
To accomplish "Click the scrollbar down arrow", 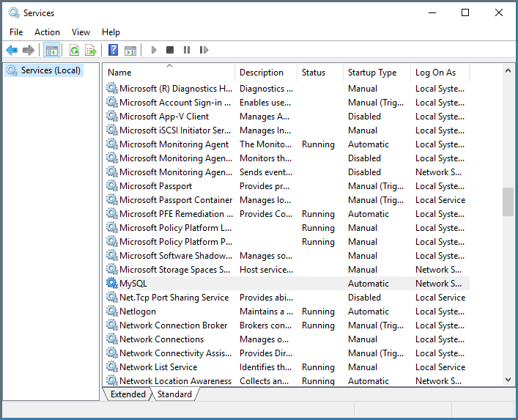I will click(508, 380).
